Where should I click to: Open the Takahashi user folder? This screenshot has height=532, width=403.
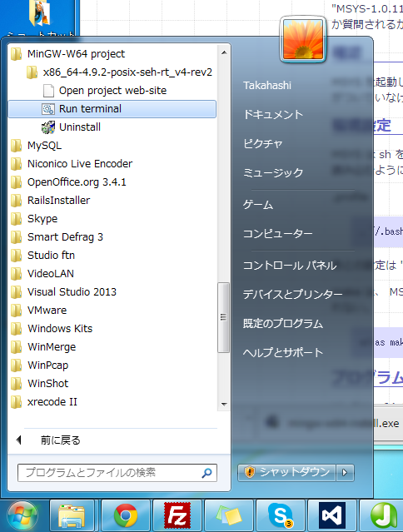click(x=267, y=86)
